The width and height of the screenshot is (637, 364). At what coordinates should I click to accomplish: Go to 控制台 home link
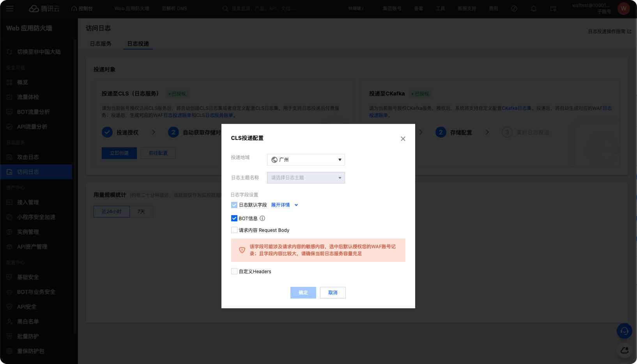pos(82,9)
